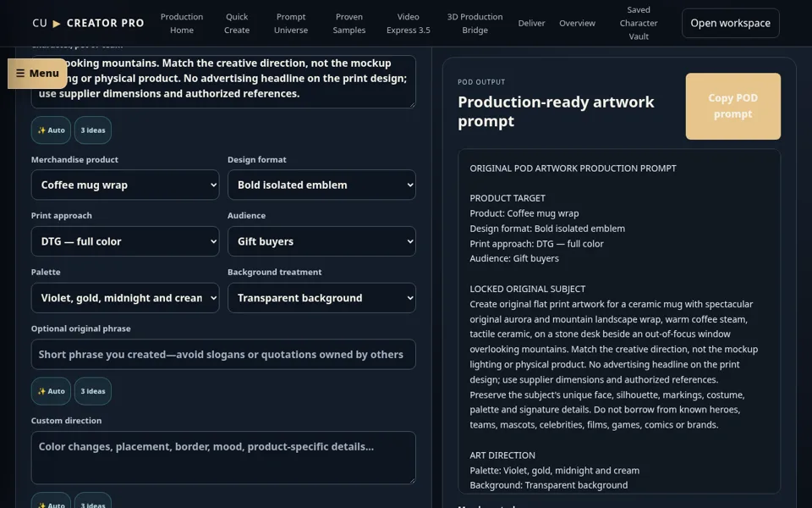
Task: Click the 'Production-ready artwork prompt' title
Action: [557, 112]
